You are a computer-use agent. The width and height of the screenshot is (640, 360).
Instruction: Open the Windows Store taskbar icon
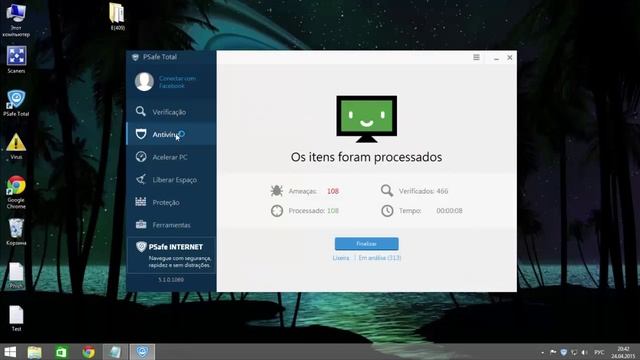point(61,352)
